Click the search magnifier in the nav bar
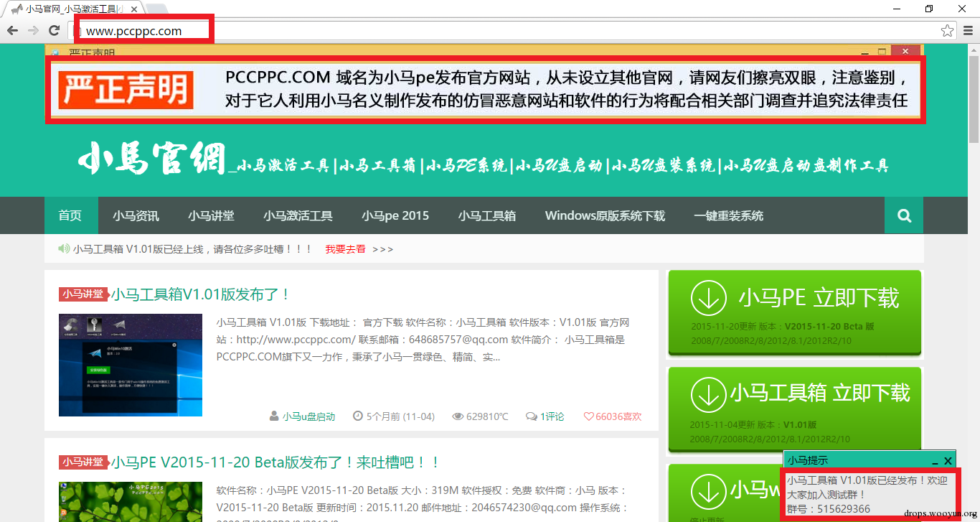 904,215
